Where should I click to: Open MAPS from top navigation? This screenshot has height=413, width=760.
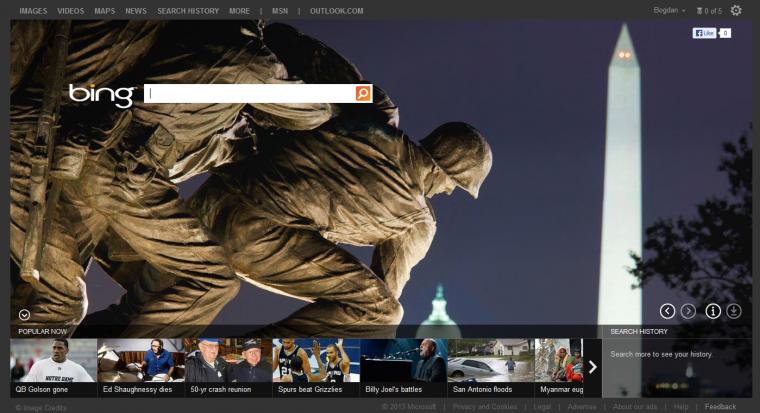coord(105,11)
